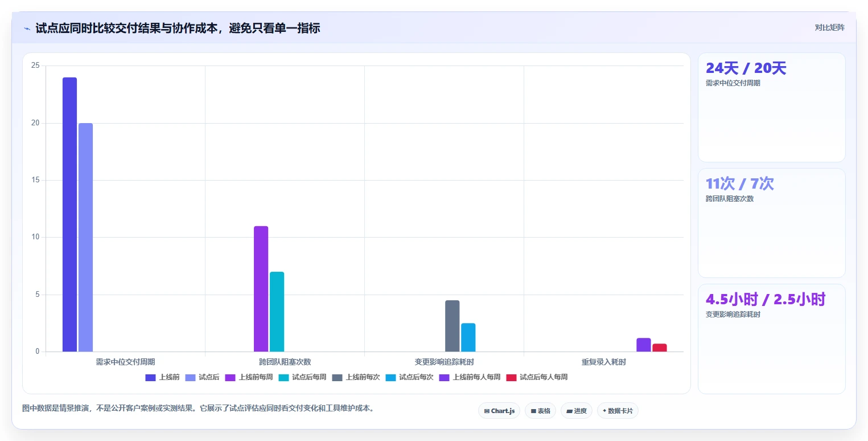
Task: Click the 对比矩阵 label in header
Action: pos(829,27)
